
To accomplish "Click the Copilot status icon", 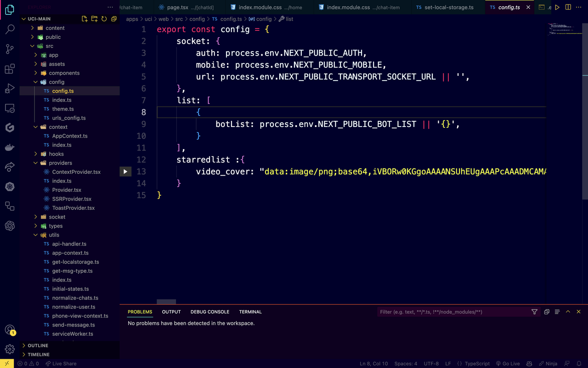I will 529,363.
